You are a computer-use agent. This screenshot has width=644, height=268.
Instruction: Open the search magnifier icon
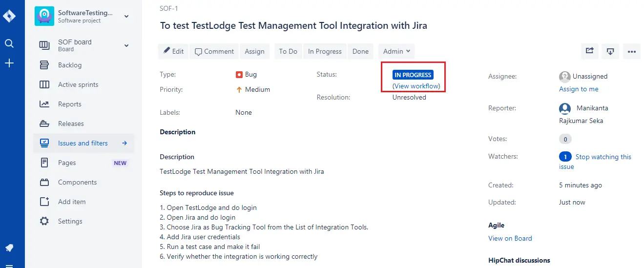click(9, 43)
